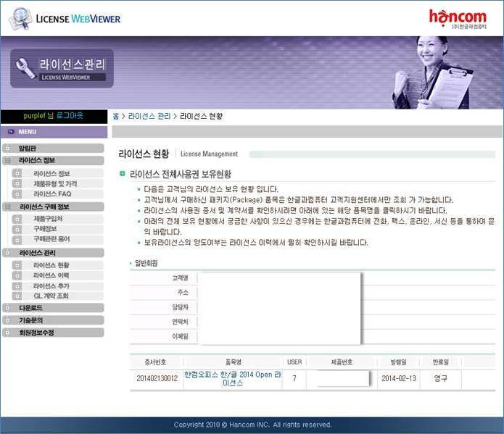Click 일반회원 section label
The image size is (504, 434).
click(x=146, y=264)
